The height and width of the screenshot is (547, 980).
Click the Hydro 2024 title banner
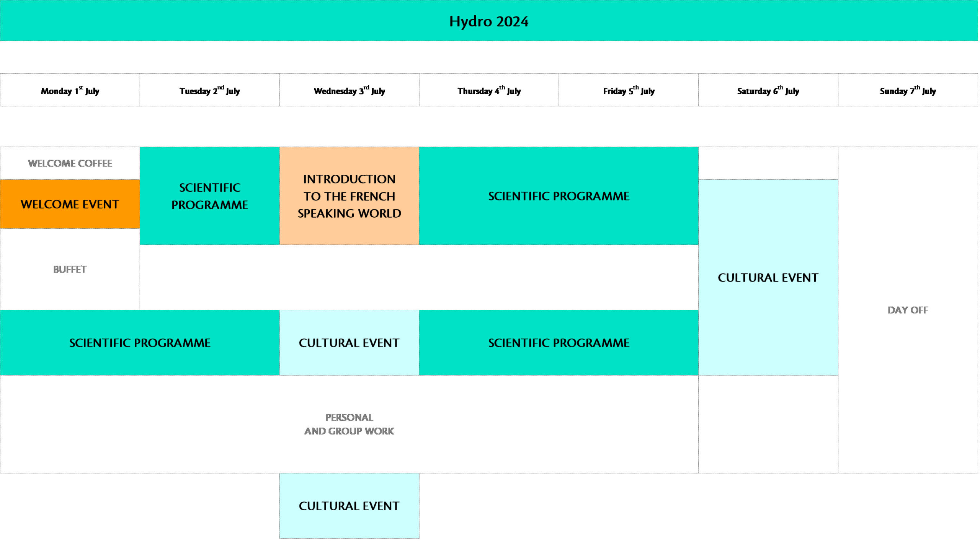click(489, 21)
